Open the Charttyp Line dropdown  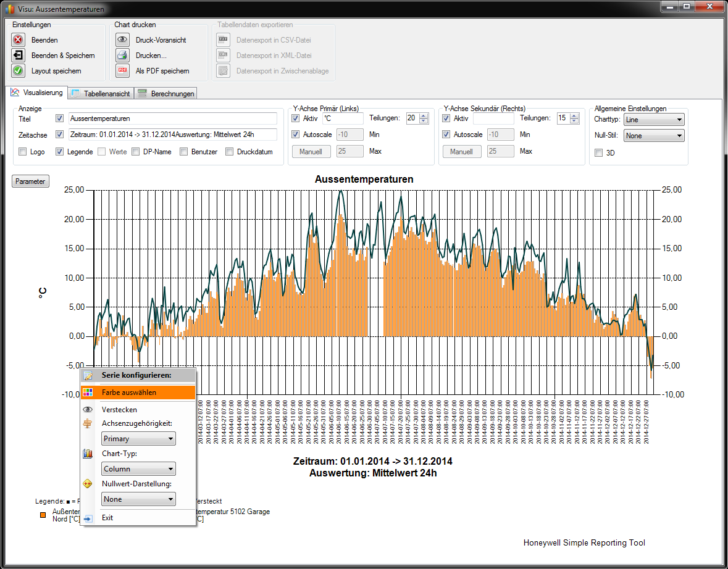pos(654,120)
